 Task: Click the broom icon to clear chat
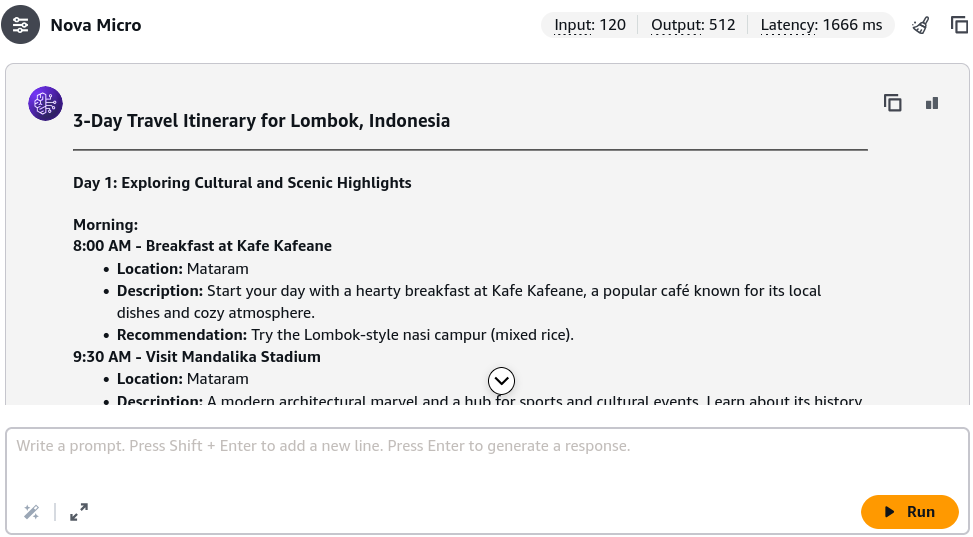click(x=921, y=25)
